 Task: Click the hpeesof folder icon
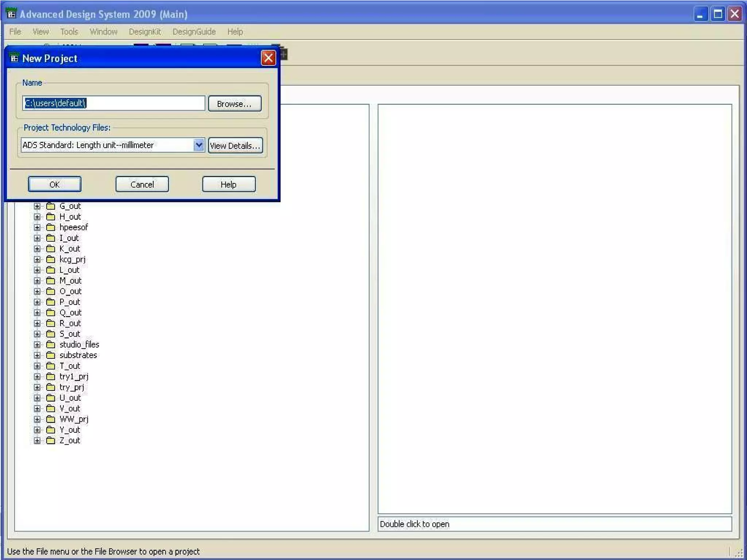(51, 227)
